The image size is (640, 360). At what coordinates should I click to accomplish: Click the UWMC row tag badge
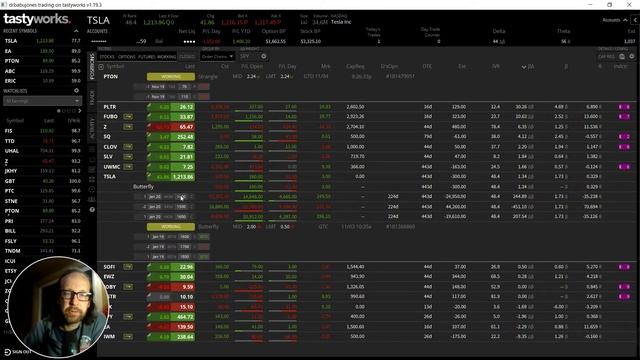pos(128,167)
